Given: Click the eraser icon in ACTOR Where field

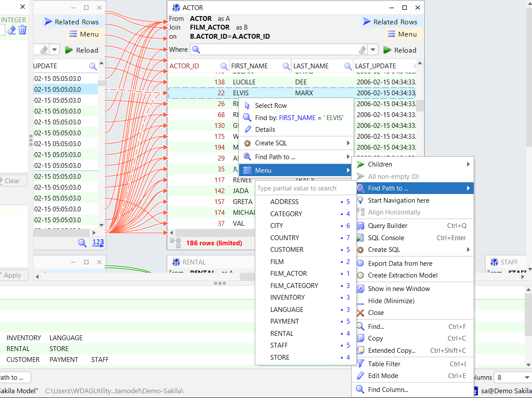Looking at the screenshot, I should [x=362, y=50].
